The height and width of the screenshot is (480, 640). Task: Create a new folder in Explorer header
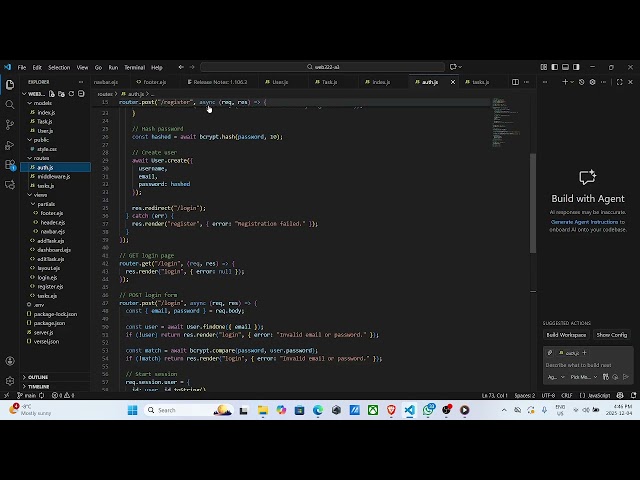pyautogui.click(x=62, y=94)
